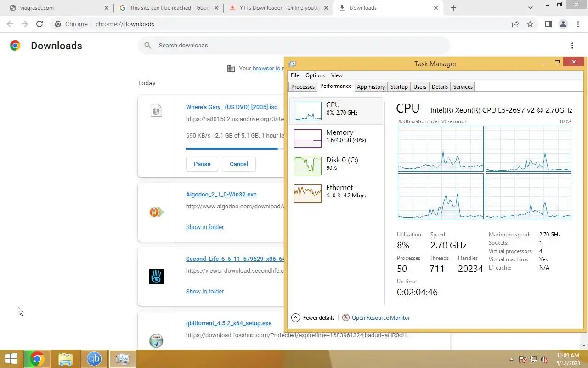This screenshot has height=368, width=588.
Task: Collapse Task Manager with Fewer details
Action: (313, 318)
